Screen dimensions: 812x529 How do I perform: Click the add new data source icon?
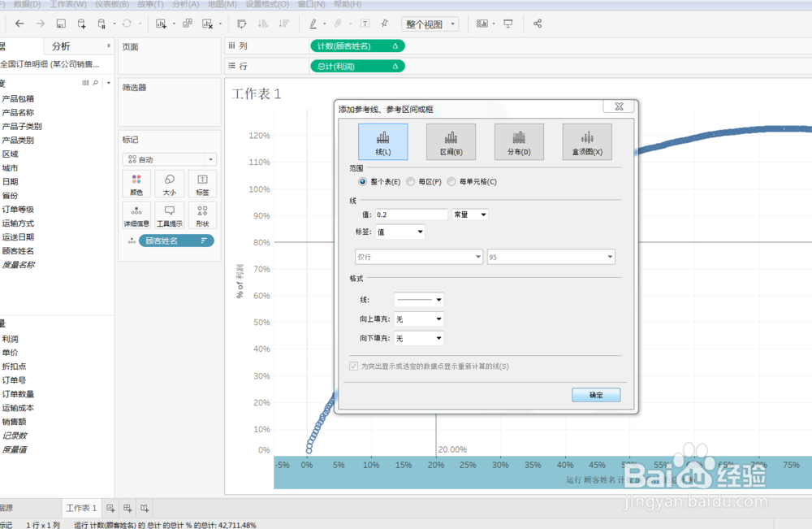81,24
